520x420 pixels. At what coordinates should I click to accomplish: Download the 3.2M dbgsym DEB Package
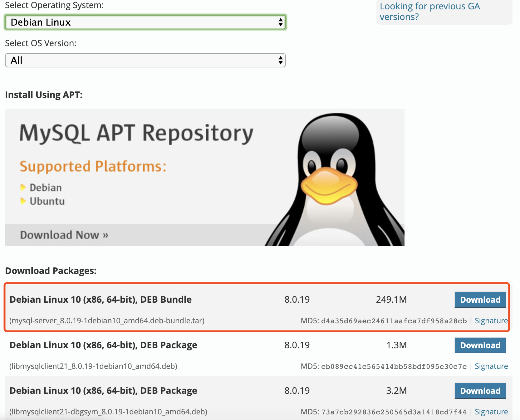tap(480, 391)
